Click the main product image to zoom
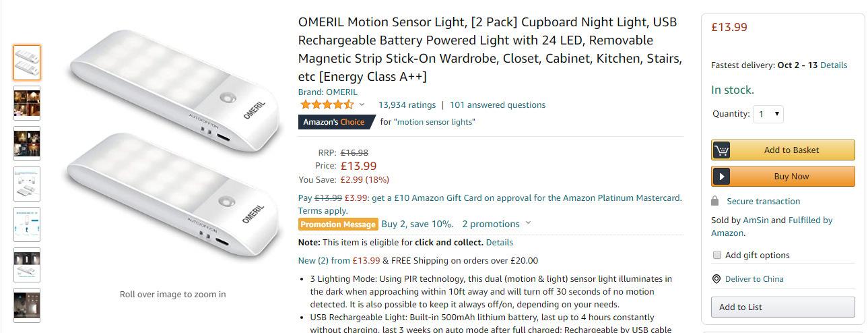Screen dimensions: 868x333 pyautogui.click(x=172, y=154)
